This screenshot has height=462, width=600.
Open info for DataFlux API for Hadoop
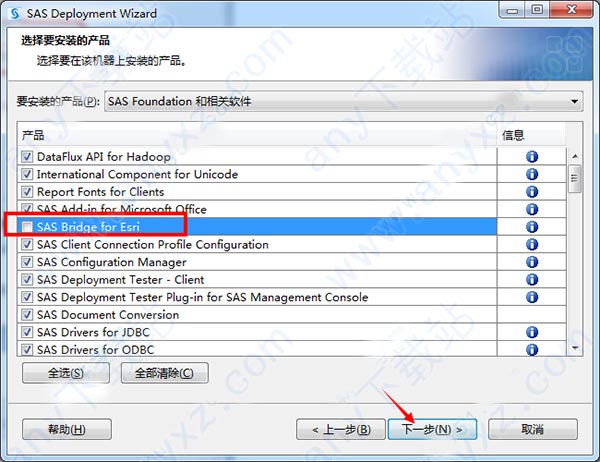click(x=532, y=157)
